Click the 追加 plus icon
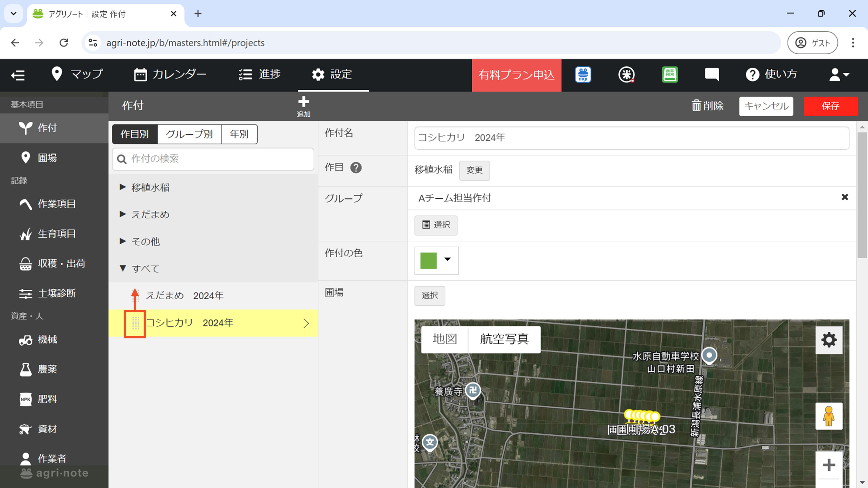The height and width of the screenshot is (488, 868). pos(303,103)
